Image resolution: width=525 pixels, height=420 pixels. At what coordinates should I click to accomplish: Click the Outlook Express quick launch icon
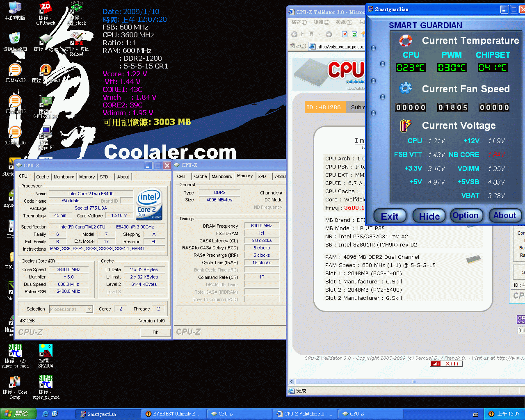[x=55, y=414]
